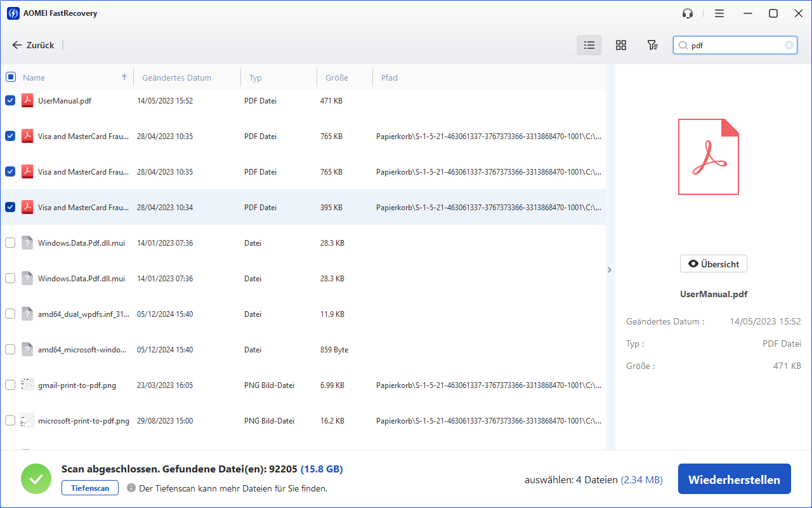Check the microsoft-print-to-pdf.png checkbox
This screenshot has width=812, height=508.
click(x=10, y=420)
